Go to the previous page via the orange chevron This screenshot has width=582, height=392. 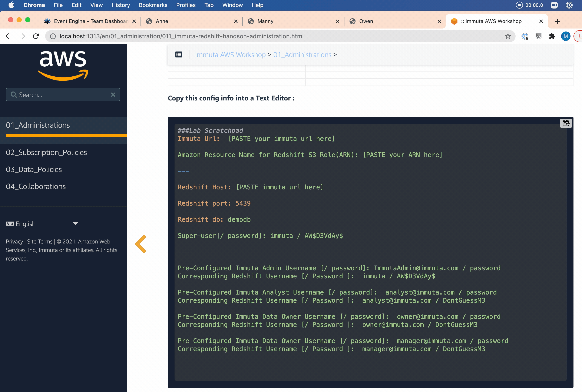click(140, 244)
